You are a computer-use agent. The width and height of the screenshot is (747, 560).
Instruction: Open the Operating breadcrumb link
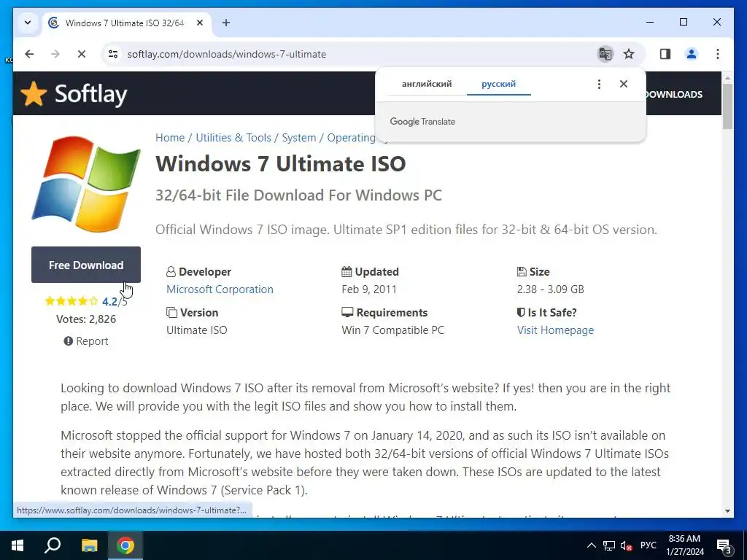[x=351, y=138]
